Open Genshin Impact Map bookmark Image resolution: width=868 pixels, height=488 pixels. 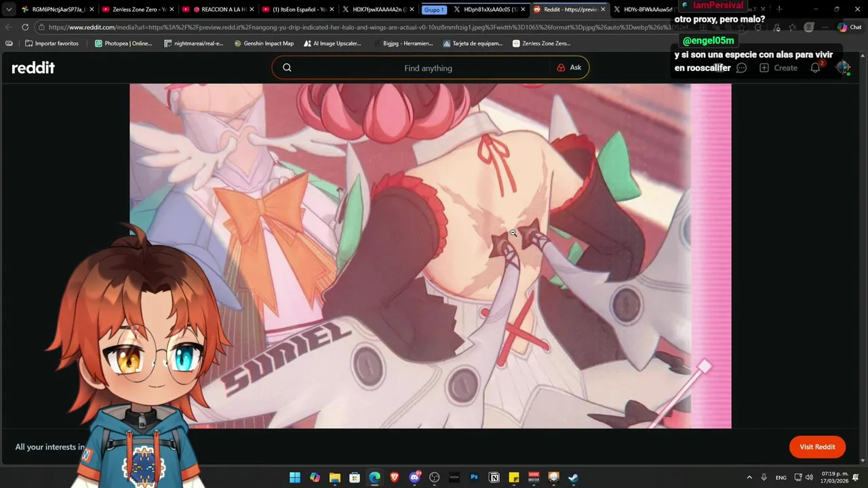coord(264,43)
